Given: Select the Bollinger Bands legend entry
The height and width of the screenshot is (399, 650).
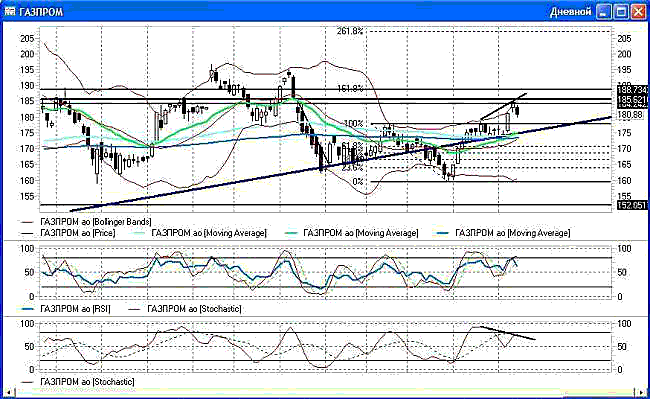Looking at the screenshot, I should pyautogui.click(x=86, y=222).
